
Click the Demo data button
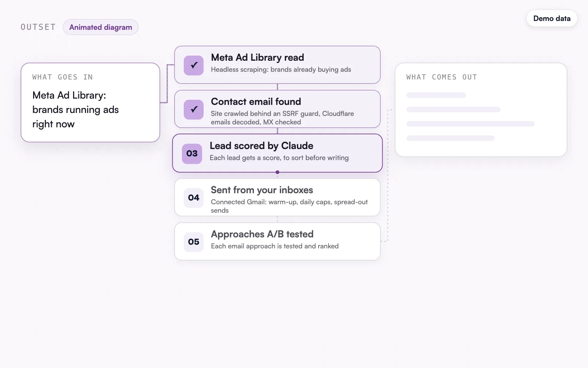[552, 18]
